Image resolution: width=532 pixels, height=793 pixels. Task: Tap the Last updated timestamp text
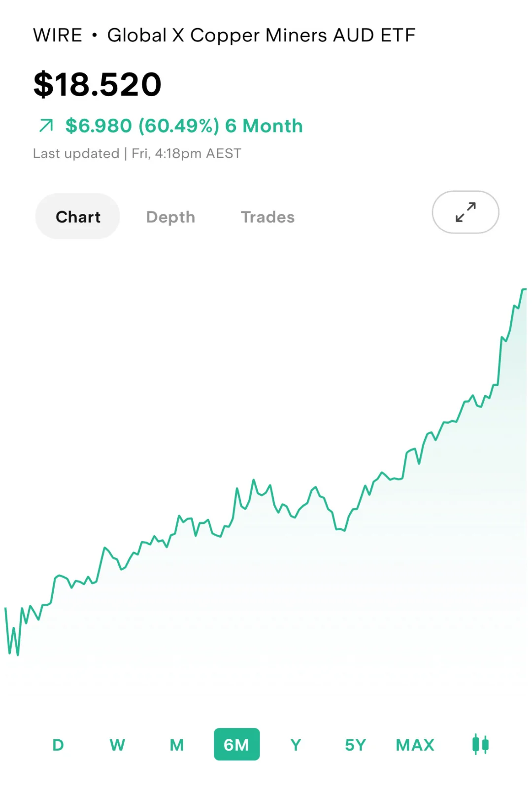coord(137,153)
